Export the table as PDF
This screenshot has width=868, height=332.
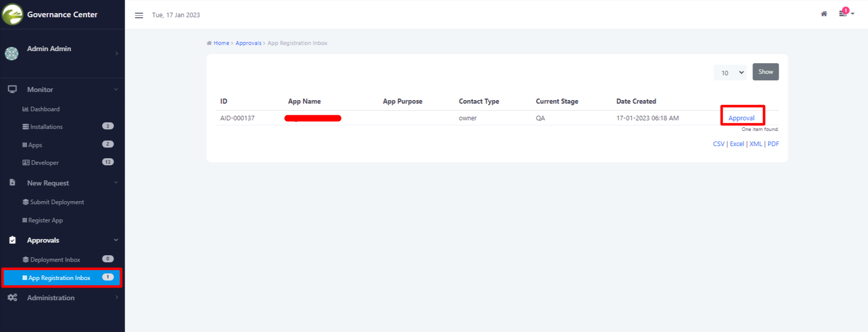point(773,144)
